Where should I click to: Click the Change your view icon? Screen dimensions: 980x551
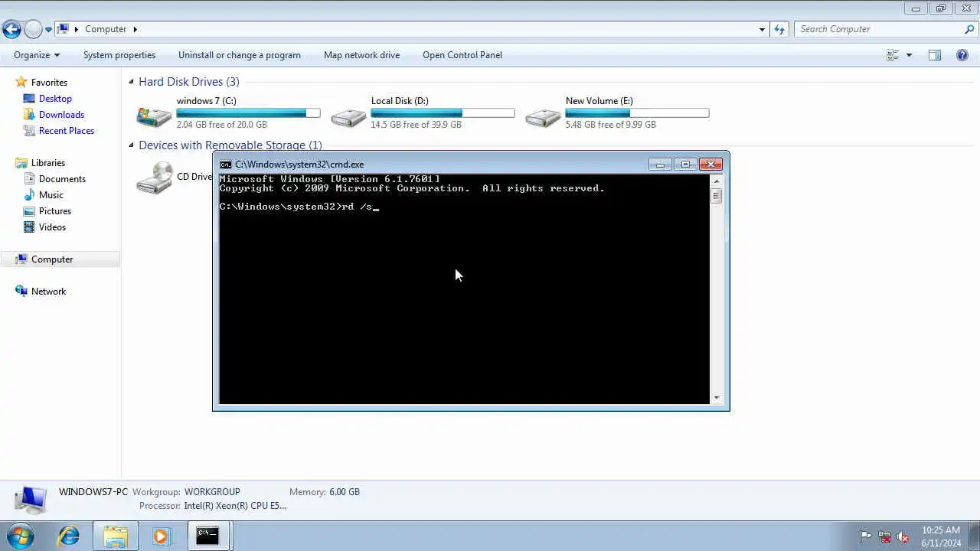pyautogui.click(x=893, y=55)
